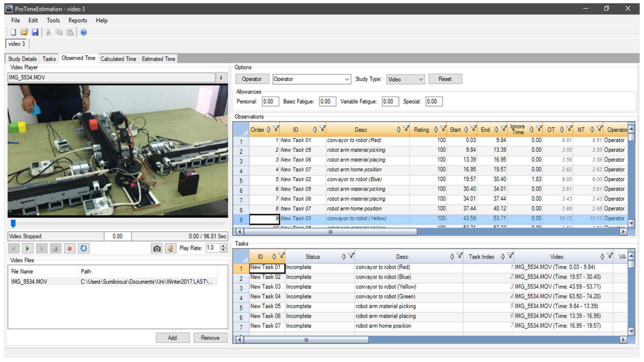This screenshot has width=644, height=362.
Task: Open the Operator dropdown list
Action: click(347, 79)
